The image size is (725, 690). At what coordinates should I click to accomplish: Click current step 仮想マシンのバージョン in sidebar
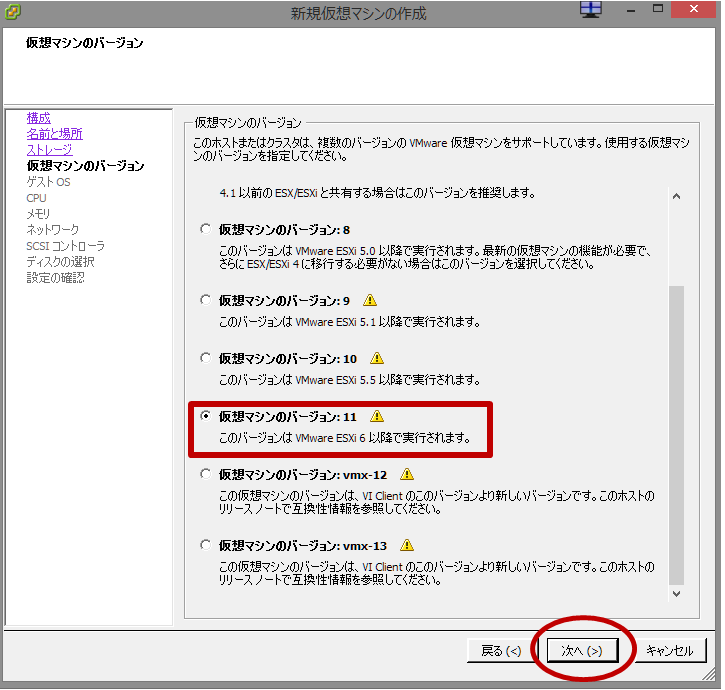click(86, 166)
